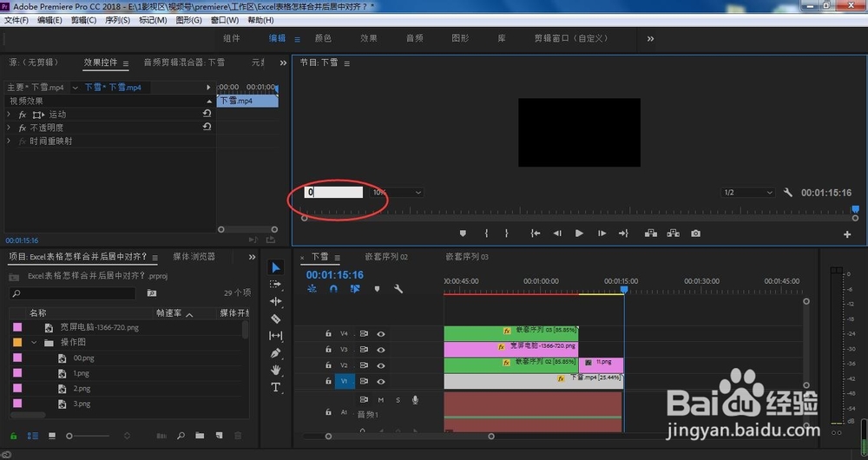This screenshot has height=460, width=868.
Task: Select the Selection arrow tool
Action: click(x=275, y=267)
